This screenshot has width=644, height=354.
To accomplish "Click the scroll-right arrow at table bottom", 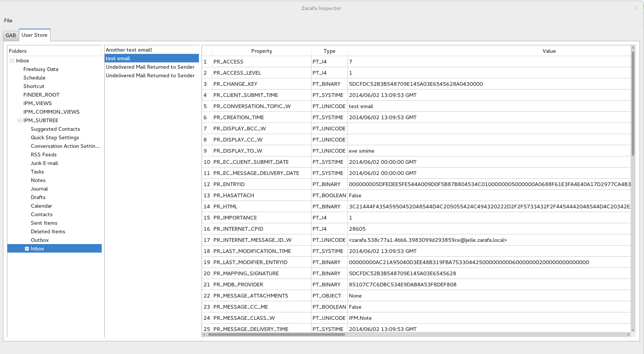I will click(628, 334).
